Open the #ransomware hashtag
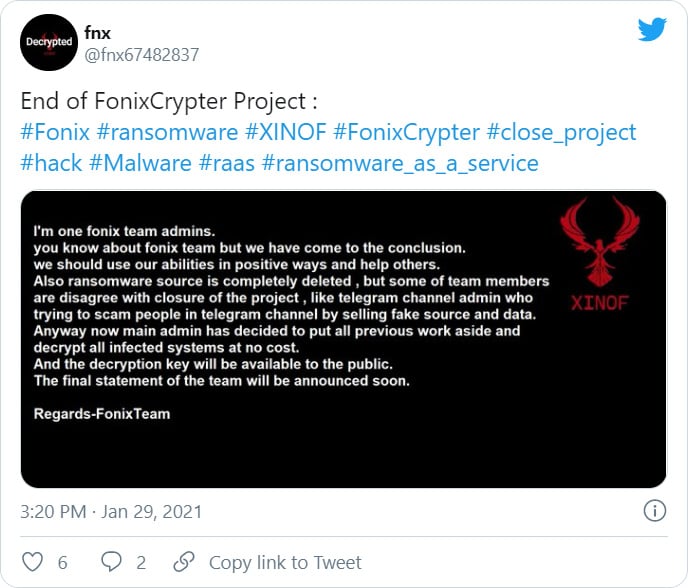688x588 pixels. click(x=167, y=132)
